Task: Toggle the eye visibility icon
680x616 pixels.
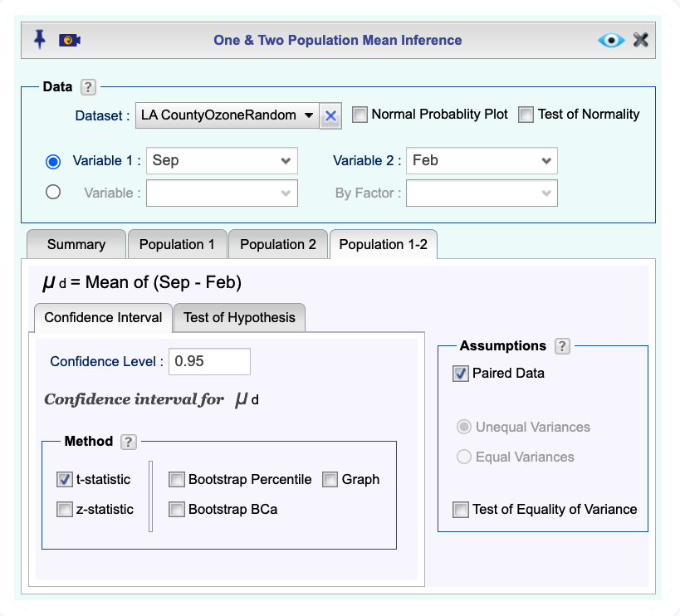Action: click(611, 41)
